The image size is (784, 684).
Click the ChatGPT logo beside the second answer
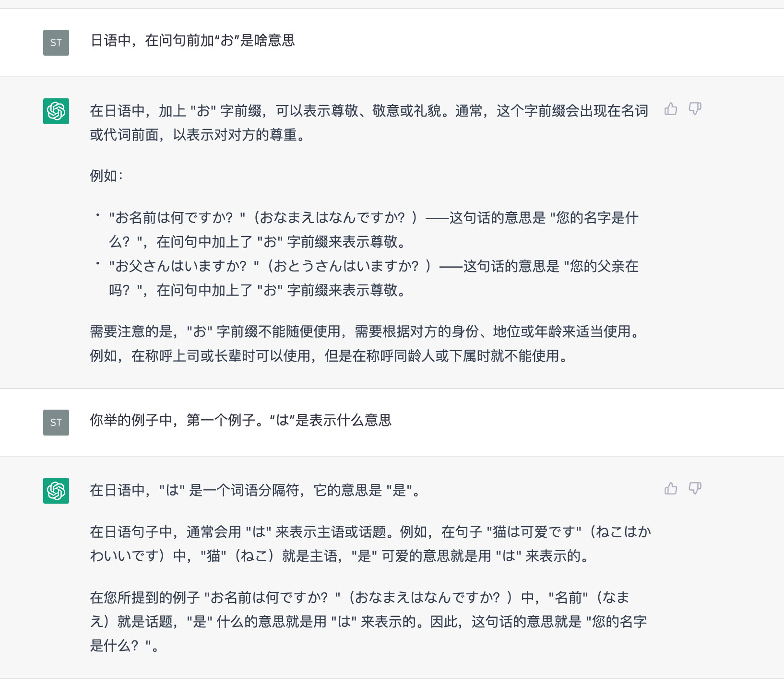(x=56, y=491)
